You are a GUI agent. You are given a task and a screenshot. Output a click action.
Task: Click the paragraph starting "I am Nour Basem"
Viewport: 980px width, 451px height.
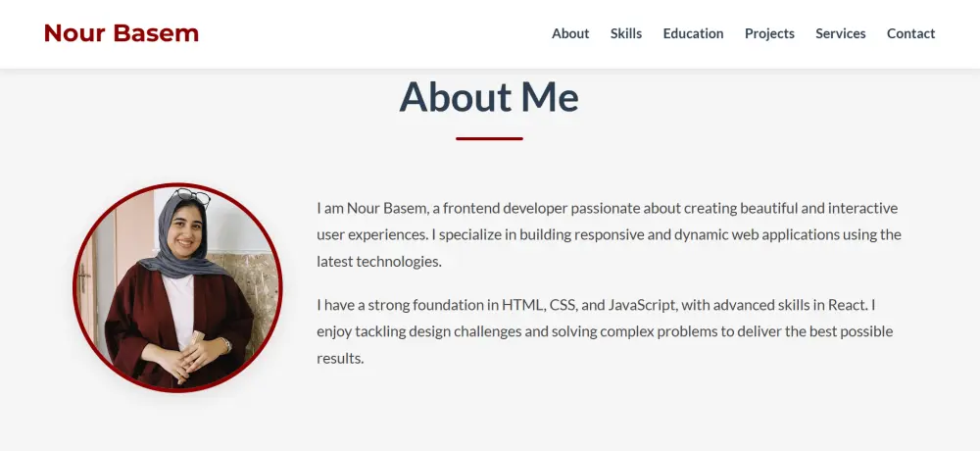(608, 234)
